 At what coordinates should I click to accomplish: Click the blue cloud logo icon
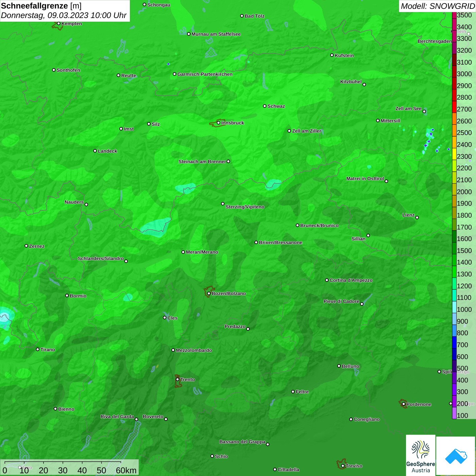pyautogui.click(x=456, y=456)
